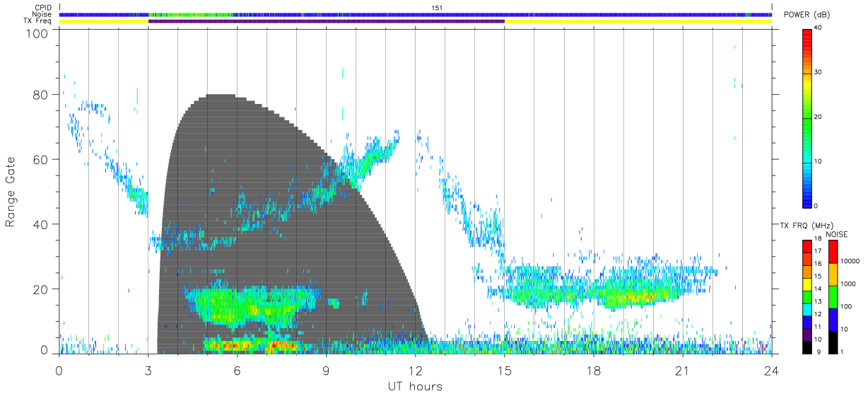Click the 'Range Gate' y-axis title

coord(11,192)
